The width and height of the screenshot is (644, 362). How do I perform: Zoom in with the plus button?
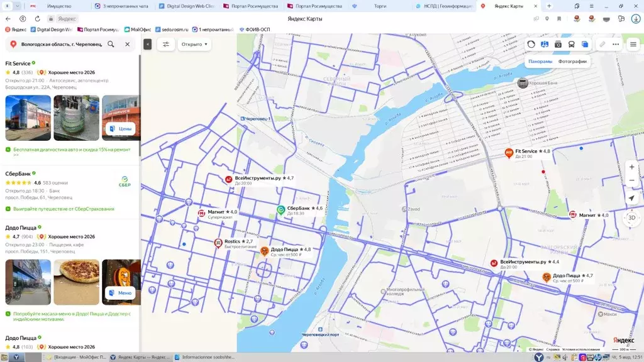(x=631, y=167)
